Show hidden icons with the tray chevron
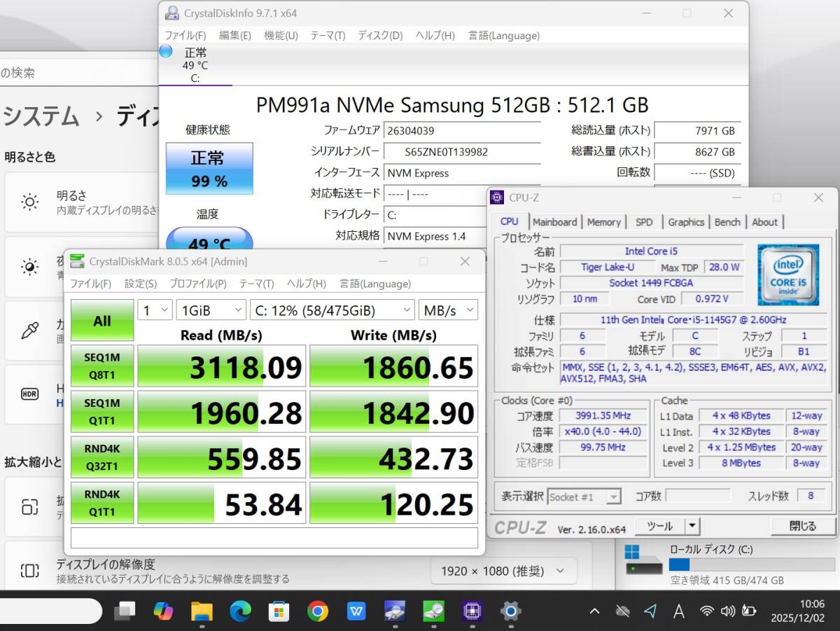 pyautogui.click(x=594, y=611)
